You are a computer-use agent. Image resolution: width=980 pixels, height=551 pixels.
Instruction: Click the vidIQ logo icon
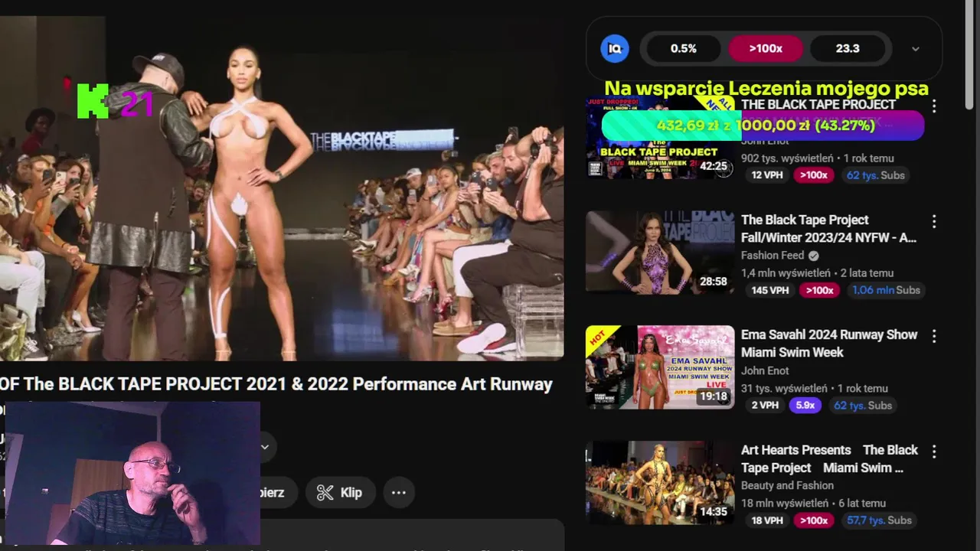615,48
